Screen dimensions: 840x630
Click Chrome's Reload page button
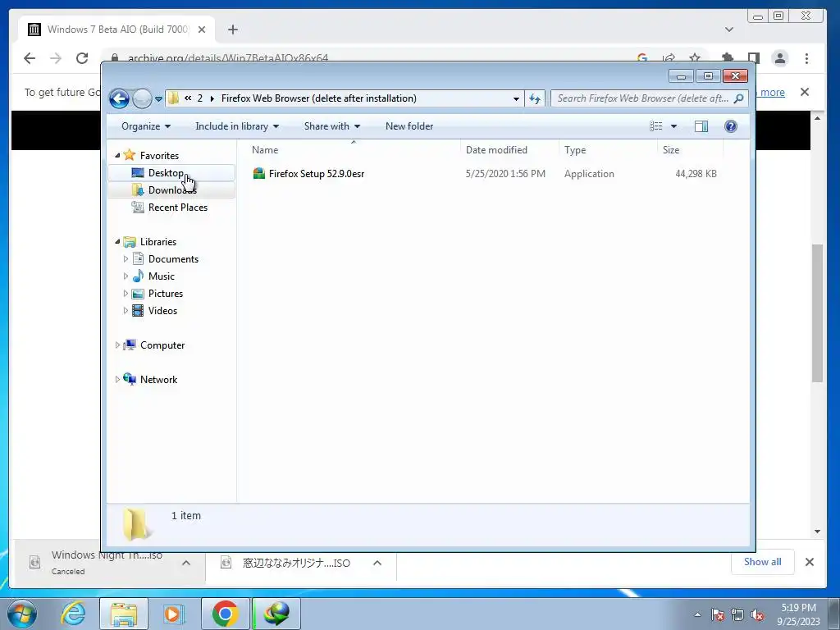tap(82, 58)
